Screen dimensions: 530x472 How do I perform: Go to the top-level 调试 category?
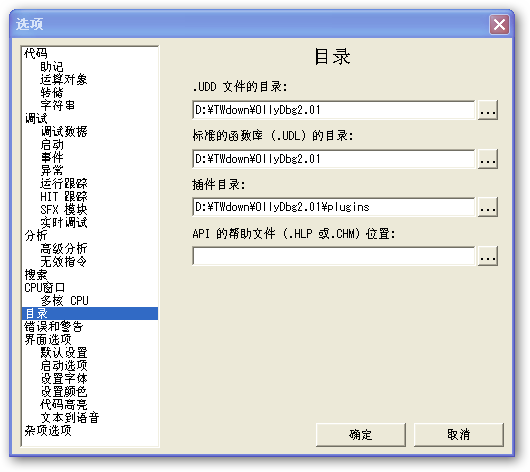coord(35,118)
